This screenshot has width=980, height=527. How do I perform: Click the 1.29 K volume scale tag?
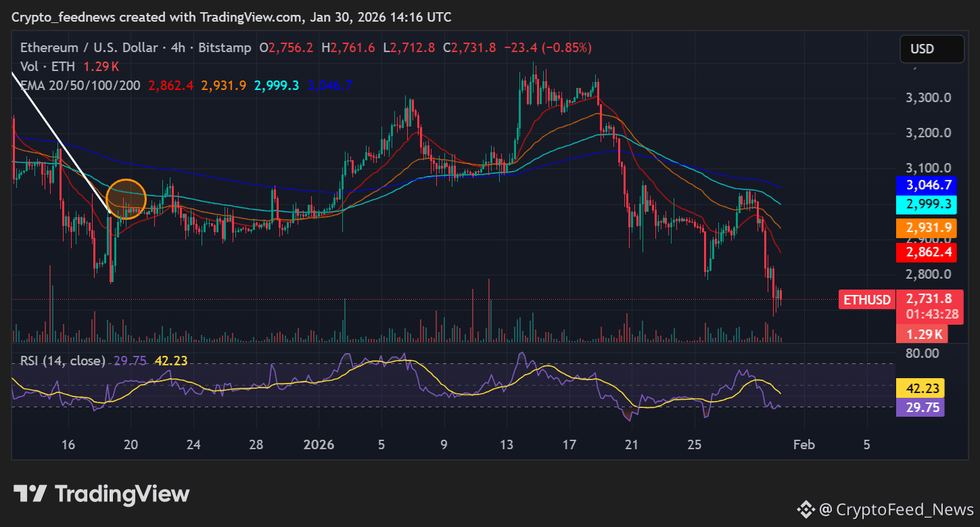922,334
